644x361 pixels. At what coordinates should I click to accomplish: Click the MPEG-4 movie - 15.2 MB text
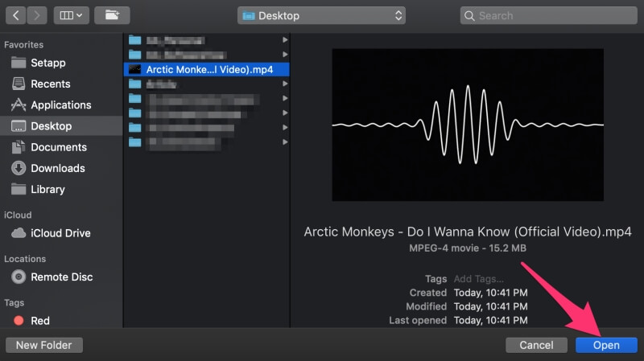coord(468,248)
